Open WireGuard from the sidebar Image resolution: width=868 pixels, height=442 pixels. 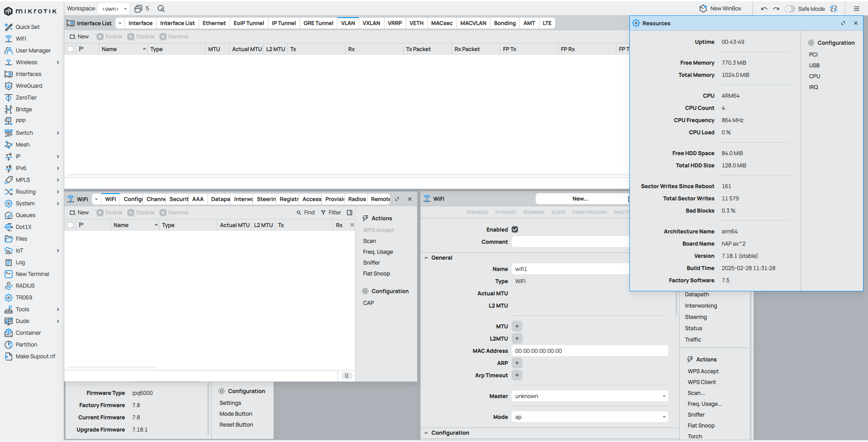tap(29, 86)
